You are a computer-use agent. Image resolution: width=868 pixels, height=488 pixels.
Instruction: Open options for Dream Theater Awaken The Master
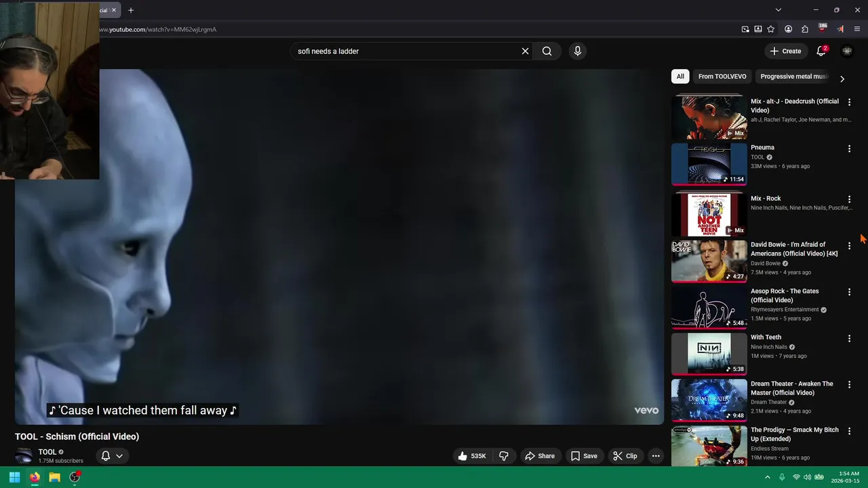849,384
